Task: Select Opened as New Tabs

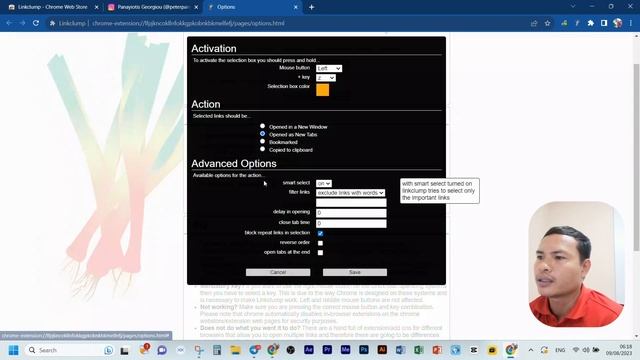Action: (262, 133)
